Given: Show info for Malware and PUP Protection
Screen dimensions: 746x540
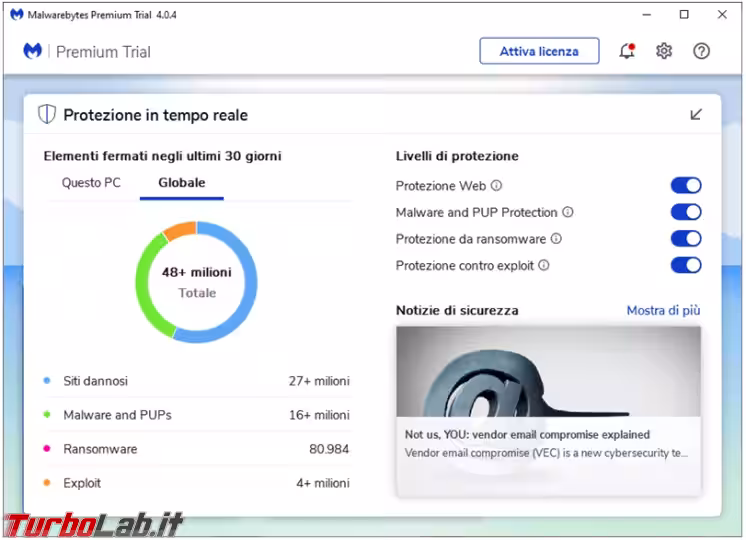Looking at the screenshot, I should tap(568, 212).
